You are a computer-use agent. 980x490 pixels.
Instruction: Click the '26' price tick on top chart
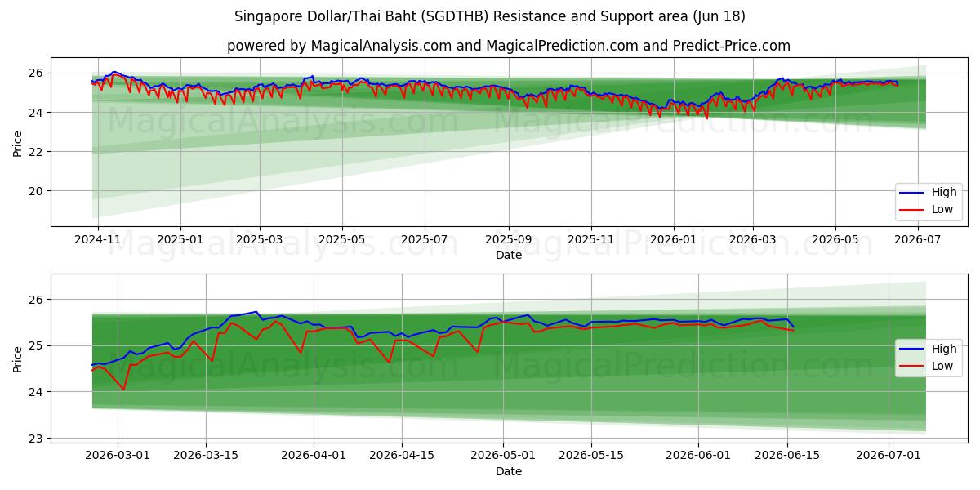pyautogui.click(x=38, y=73)
